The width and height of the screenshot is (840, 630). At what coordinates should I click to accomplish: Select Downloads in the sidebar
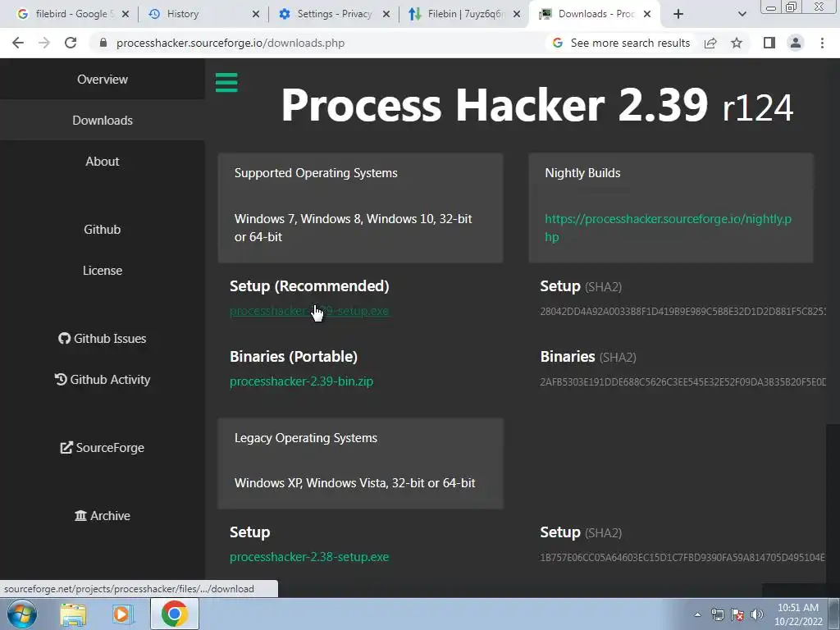(x=103, y=120)
